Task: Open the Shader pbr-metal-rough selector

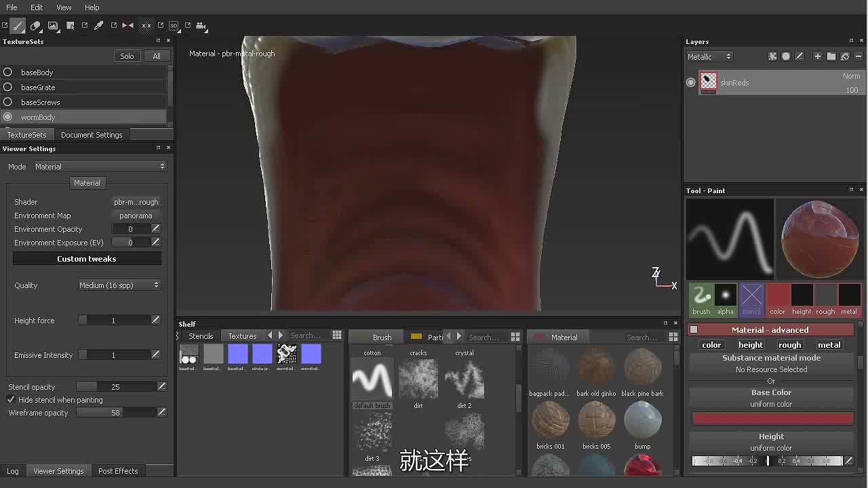Action: (136, 202)
